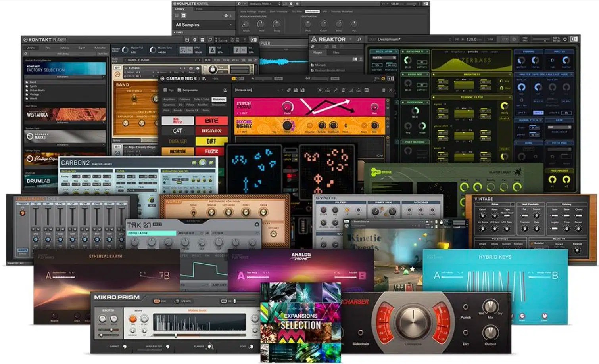The width and height of the screenshot is (599, 364).
Task: Toggle the Reaktor Brightness module power LED
Action: [x=434, y=75]
